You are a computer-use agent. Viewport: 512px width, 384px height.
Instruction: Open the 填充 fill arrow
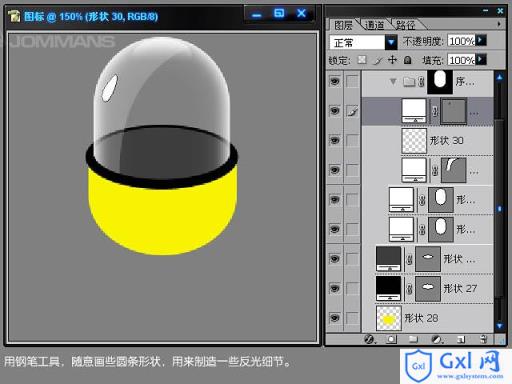point(481,60)
